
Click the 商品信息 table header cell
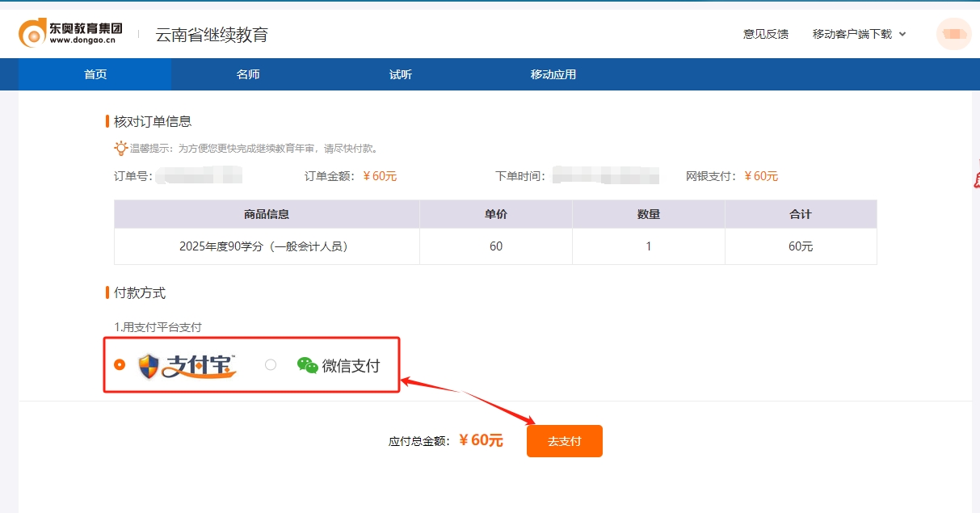tap(267, 213)
